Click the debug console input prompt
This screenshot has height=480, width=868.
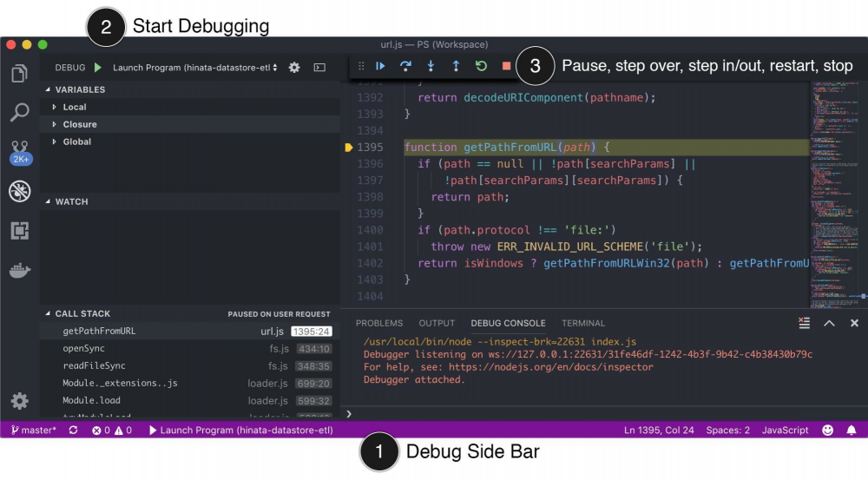point(603,413)
